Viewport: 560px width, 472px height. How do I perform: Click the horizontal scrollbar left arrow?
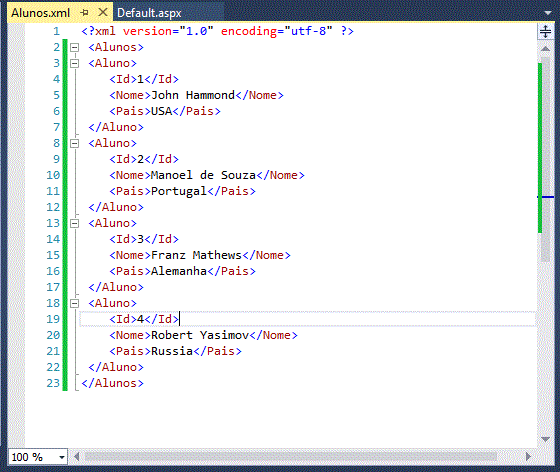(76, 457)
